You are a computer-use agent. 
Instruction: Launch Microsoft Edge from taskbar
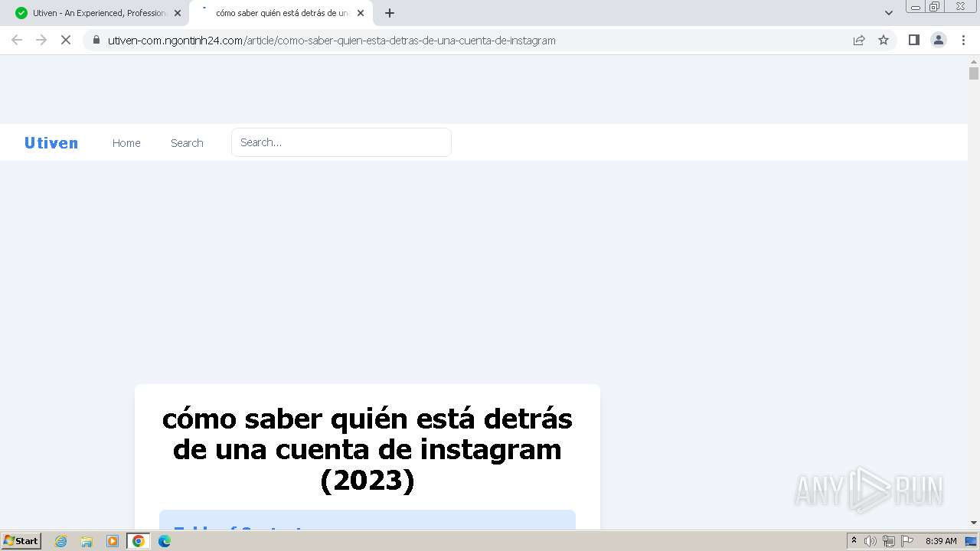(x=164, y=541)
